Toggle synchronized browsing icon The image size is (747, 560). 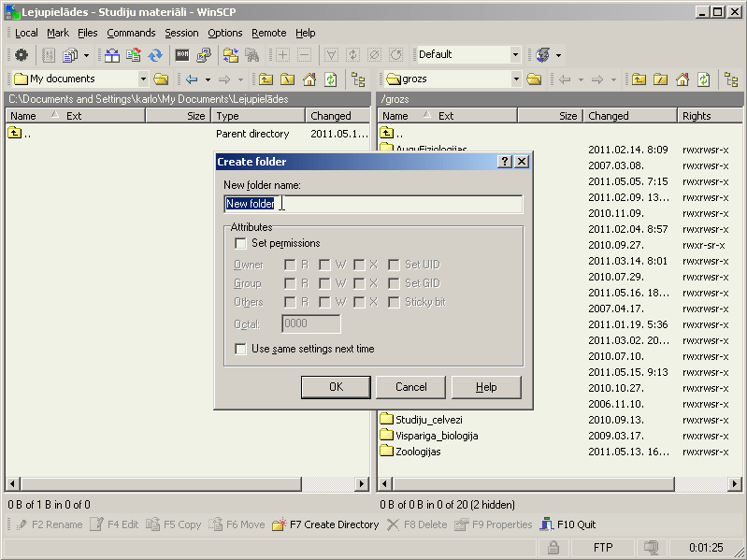231,55
